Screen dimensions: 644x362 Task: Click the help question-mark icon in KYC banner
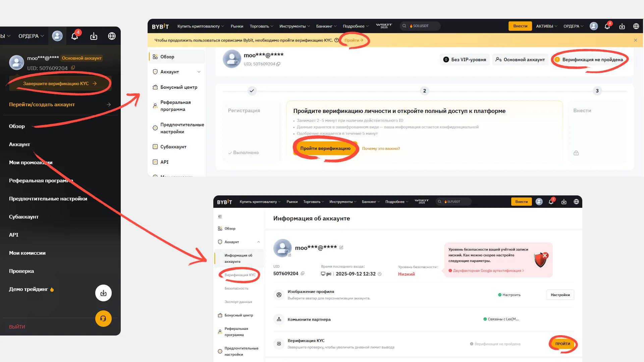336,40
